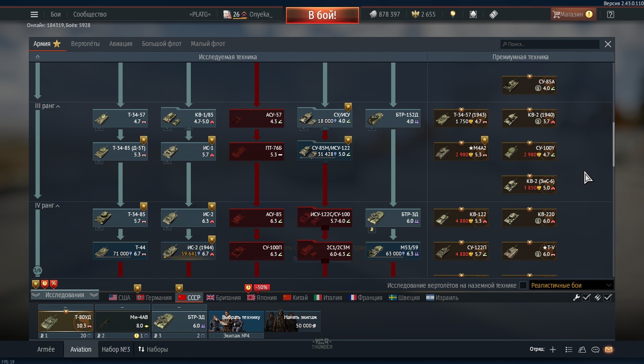Screen dimensions: 644x364
Task: Open the contacts friends icon
Action: coord(582,349)
